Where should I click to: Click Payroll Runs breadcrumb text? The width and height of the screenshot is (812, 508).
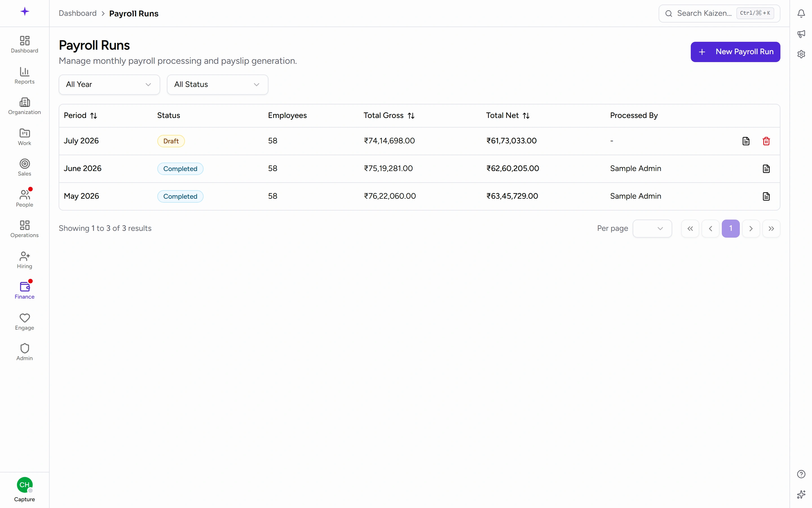click(x=134, y=14)
